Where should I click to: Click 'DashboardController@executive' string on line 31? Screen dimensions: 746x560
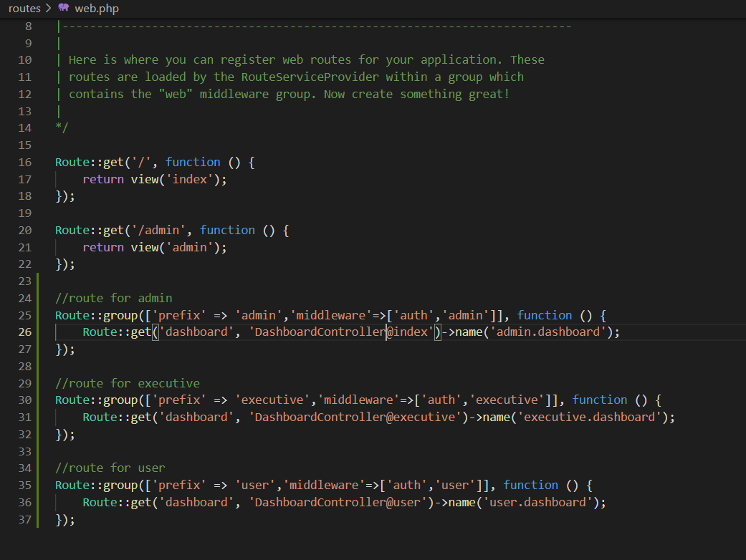coord(355,417)
